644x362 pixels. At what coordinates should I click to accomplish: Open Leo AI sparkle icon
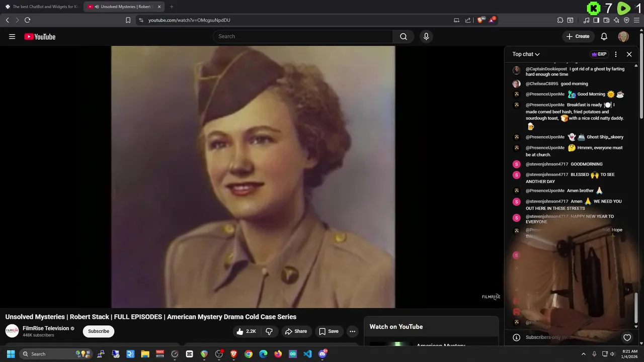tap(616, 20)
